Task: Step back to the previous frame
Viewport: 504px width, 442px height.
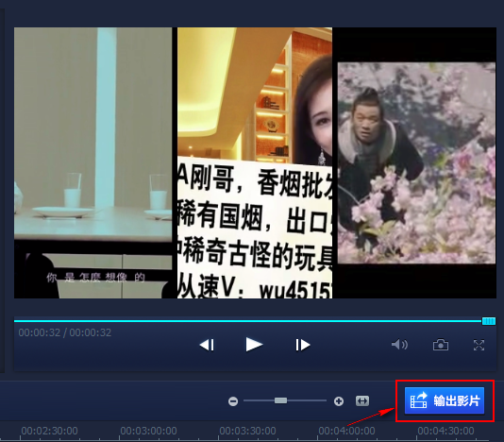Action: [207, 345]
